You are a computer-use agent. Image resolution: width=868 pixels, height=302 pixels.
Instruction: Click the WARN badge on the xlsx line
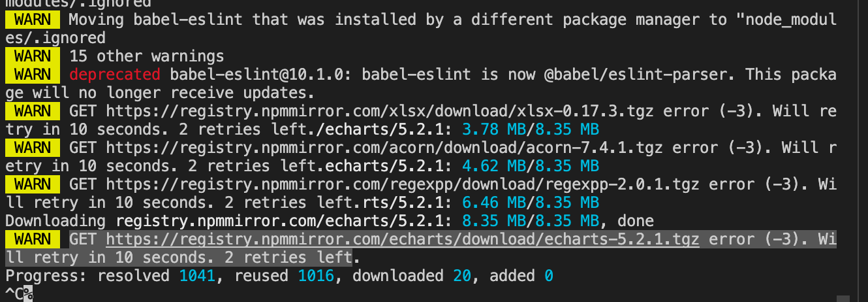[33, 112]
